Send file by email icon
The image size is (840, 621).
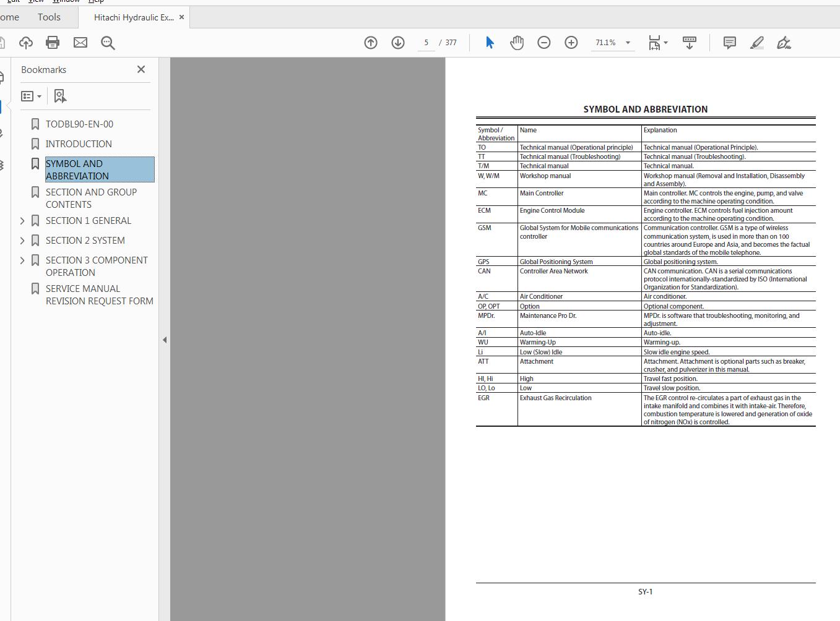click(80, 43)
